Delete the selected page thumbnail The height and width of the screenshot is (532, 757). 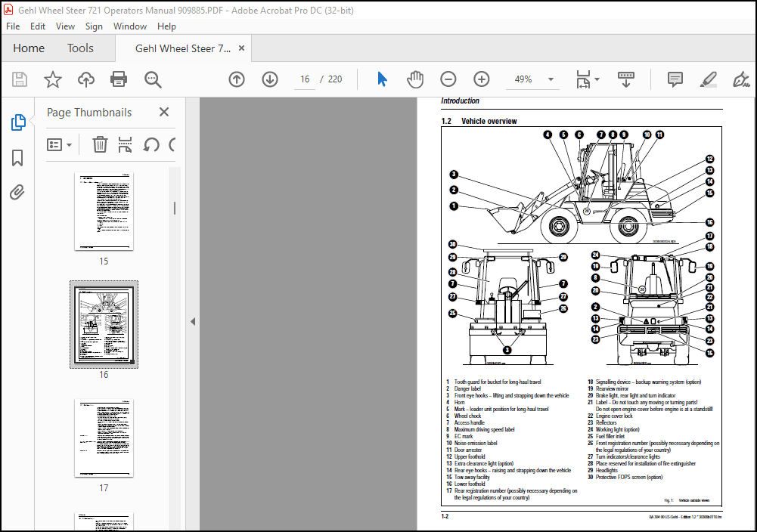coord(99,144)
